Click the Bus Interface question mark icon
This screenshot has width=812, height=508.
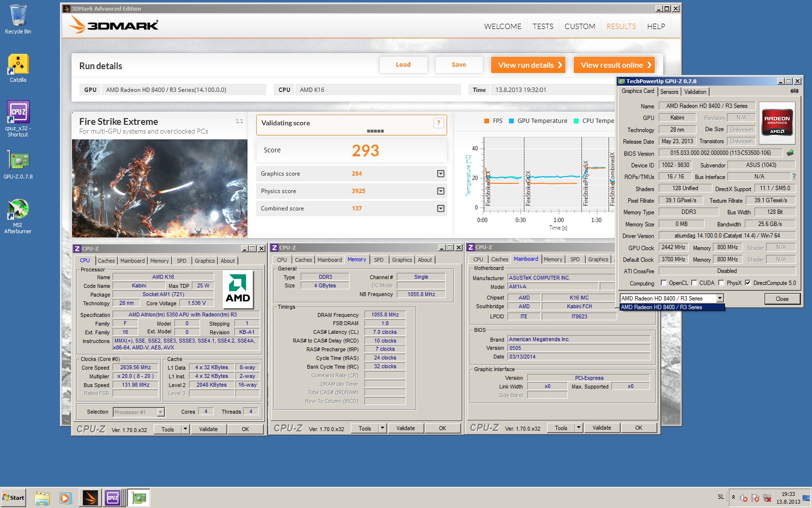[794, 177]
